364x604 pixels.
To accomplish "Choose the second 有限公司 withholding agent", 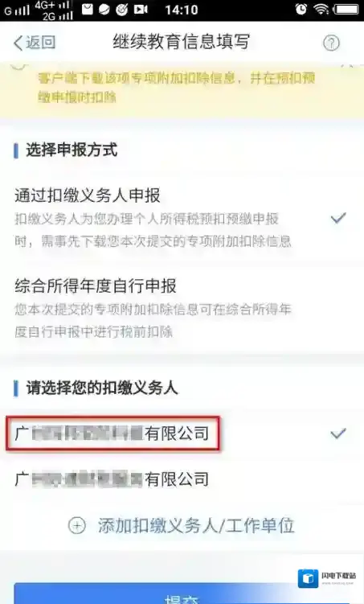I will pos(182,479).
